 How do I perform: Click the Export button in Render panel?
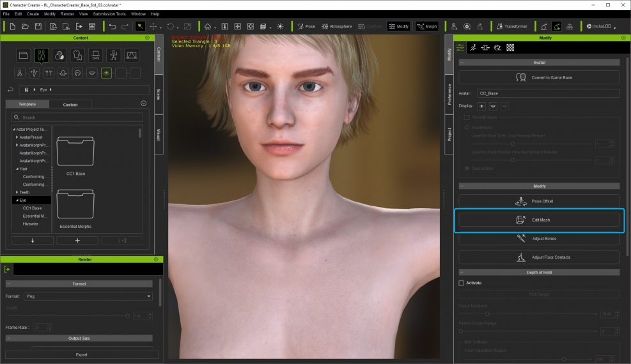[x=81, y=354]
